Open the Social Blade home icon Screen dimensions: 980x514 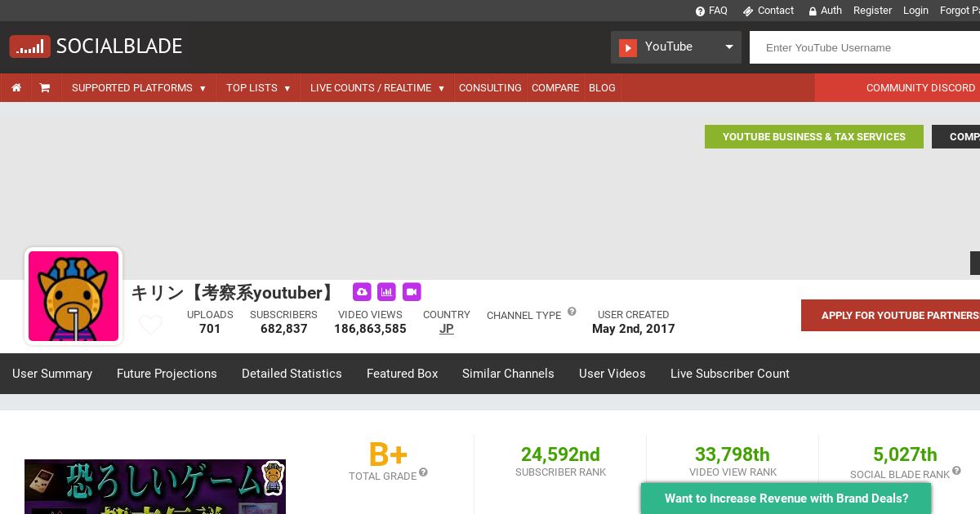(16, 88)
